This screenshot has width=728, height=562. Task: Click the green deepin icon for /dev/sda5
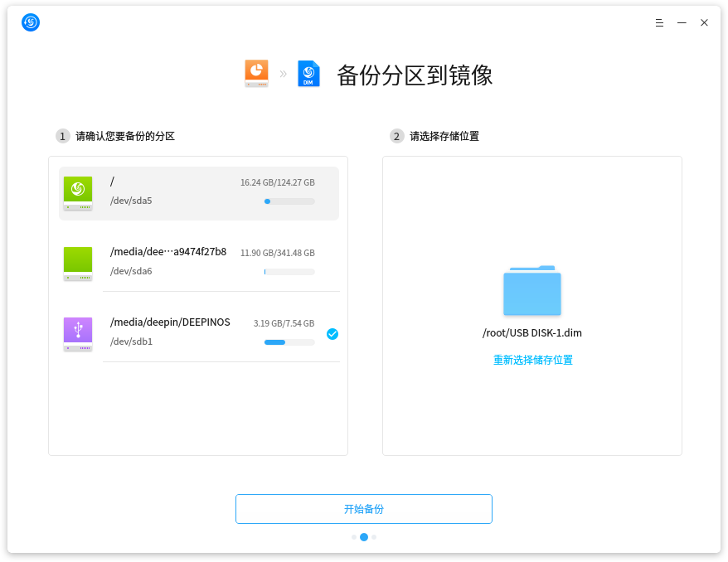click(77, 191)
